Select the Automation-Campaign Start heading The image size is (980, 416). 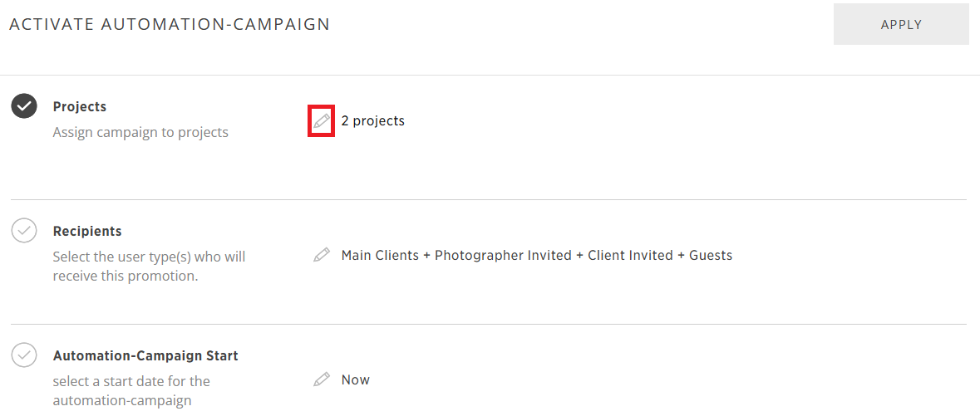pyautogui.click(x=145, y=356)
